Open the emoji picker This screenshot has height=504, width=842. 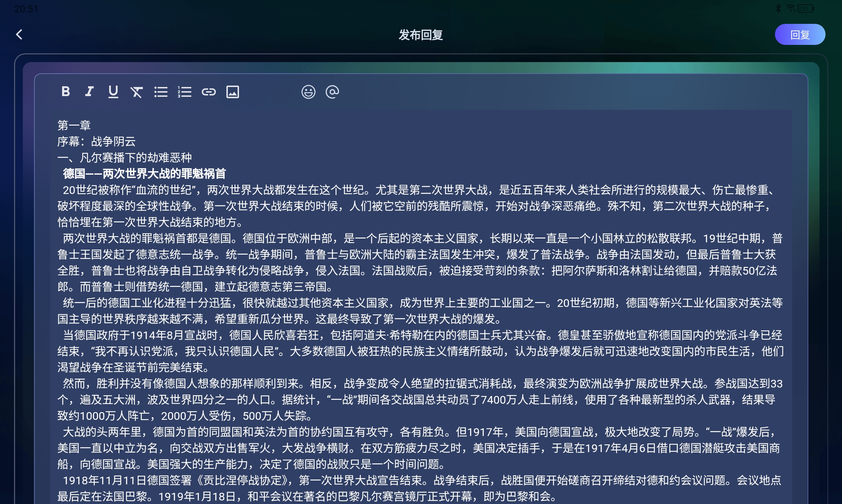click(x=308, y=92)
